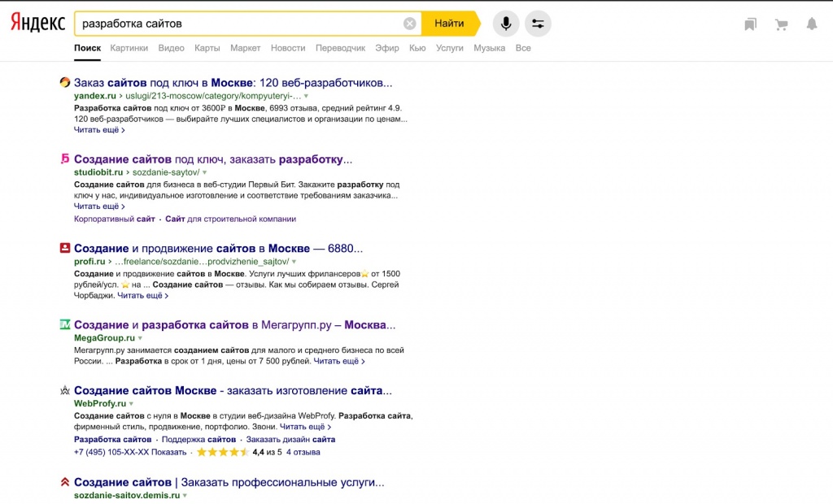Click the WebProfy star rating
The height and width of the screenshot is (504, 833).
[x=222, y=452]
